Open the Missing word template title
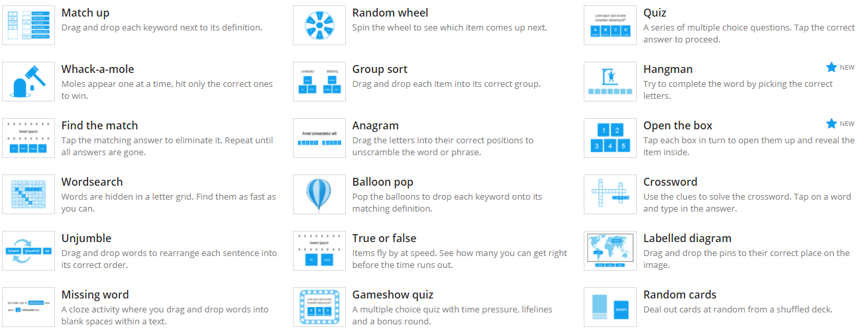The image size is (868, 333). tap(95, 295)
